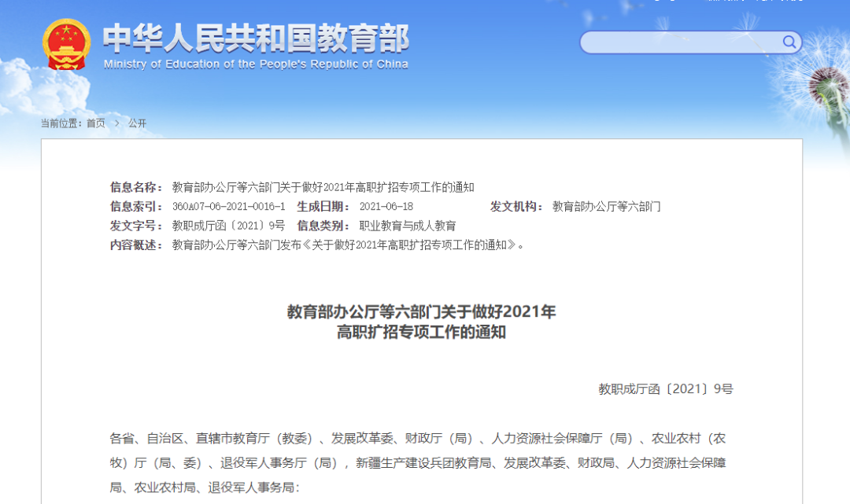Click the right-aligned document number 教职成厅函〔2021〕9号
850x504 pixels.
[x=665, y=388]
